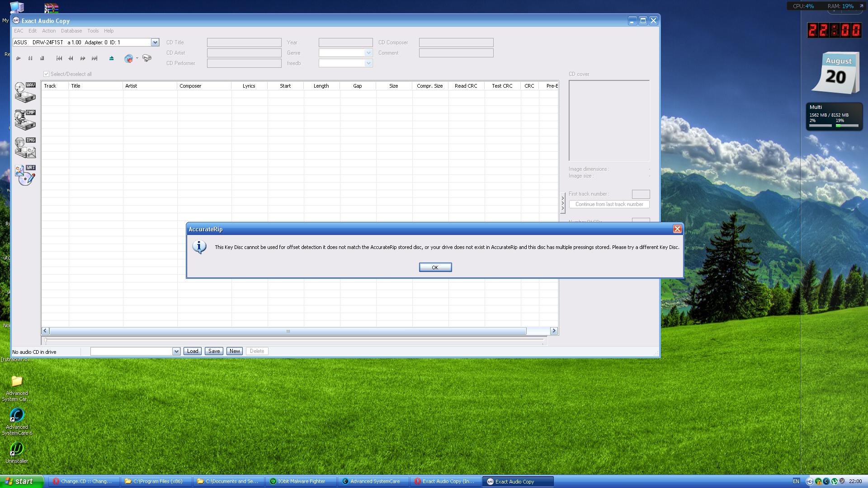Click the Fast forward button

(x=83, y=58)
